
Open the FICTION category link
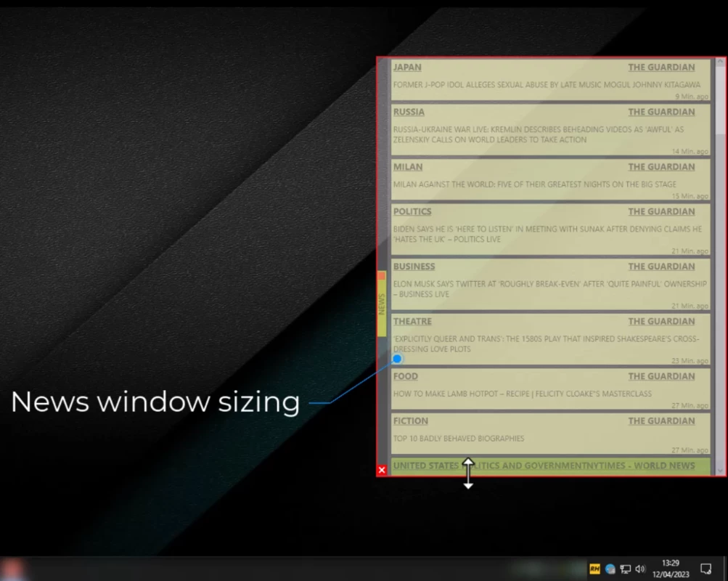pos(410,420)
